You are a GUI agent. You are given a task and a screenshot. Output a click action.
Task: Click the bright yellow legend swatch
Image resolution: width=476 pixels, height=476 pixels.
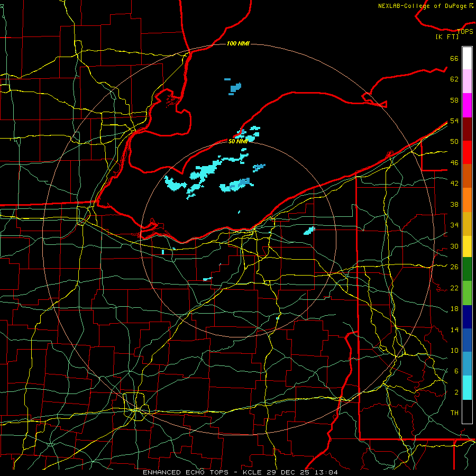pyautogui.click(x=467, y=246)
